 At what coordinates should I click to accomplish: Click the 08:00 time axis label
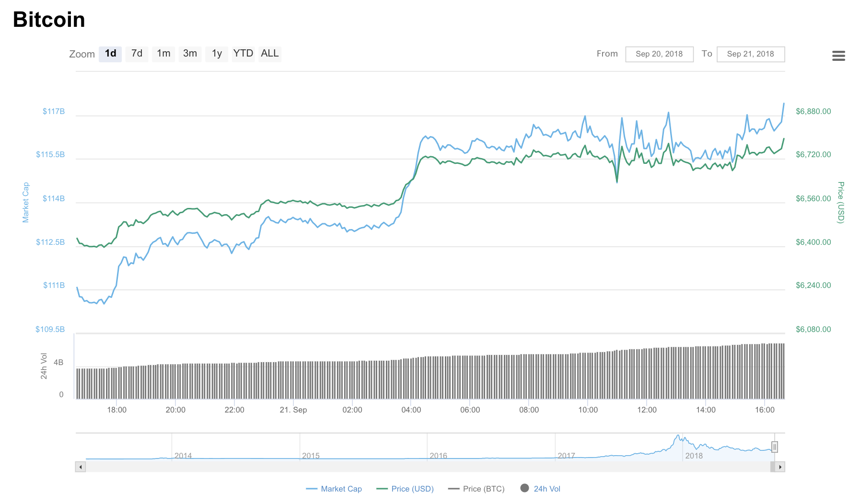click(529, 410)
